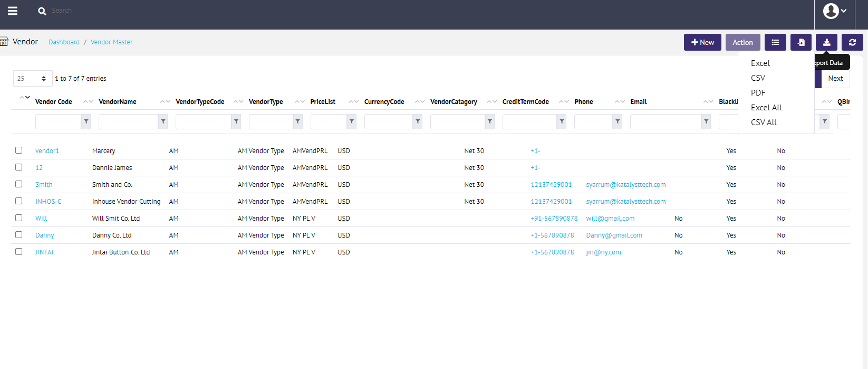
Task: Click the Email column filter funnel icon
Action: (706, 121)
